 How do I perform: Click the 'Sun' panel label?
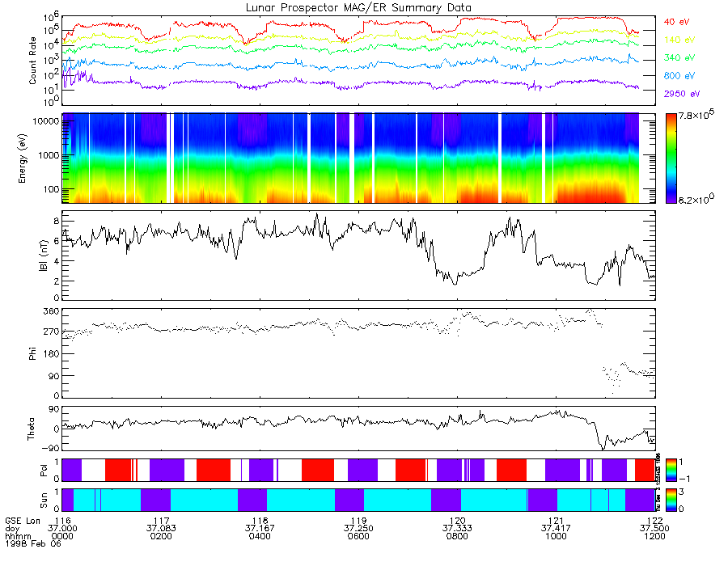coord(44,501)
